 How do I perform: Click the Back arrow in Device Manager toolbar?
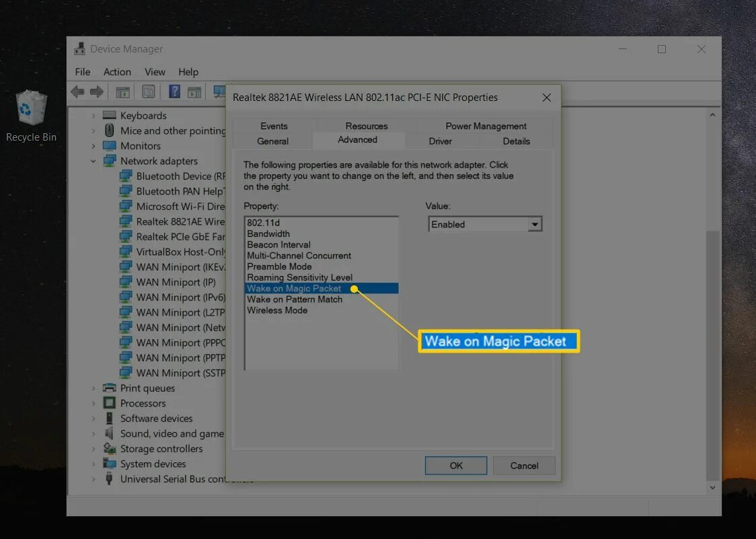click(x=77, y=92)
